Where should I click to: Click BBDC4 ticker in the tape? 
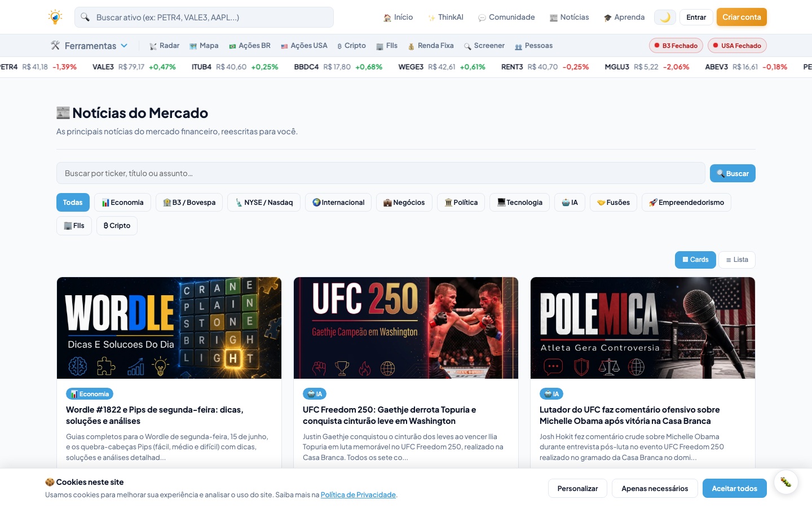(x=338, y=67)
